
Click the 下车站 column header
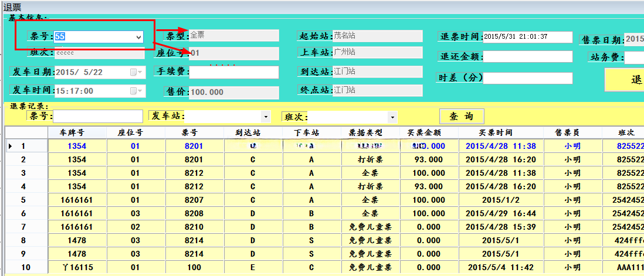pos(311,132)
